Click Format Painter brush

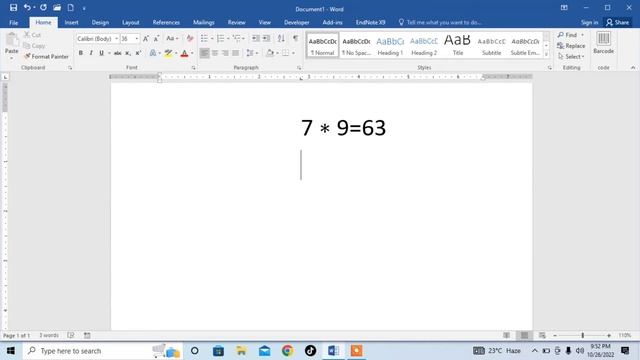pos(46,57)
